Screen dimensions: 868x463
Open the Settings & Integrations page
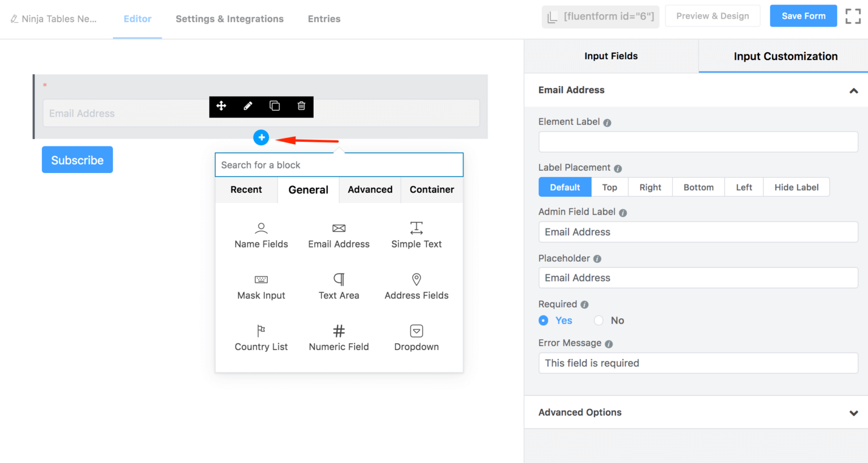229,19
